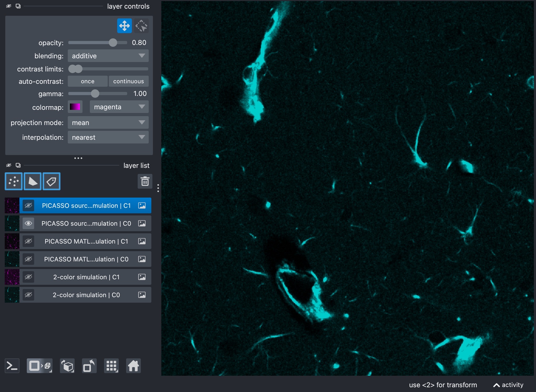Create a new points layer
The height and width of the screenshot is (392, 536).
tap(14, 181)
